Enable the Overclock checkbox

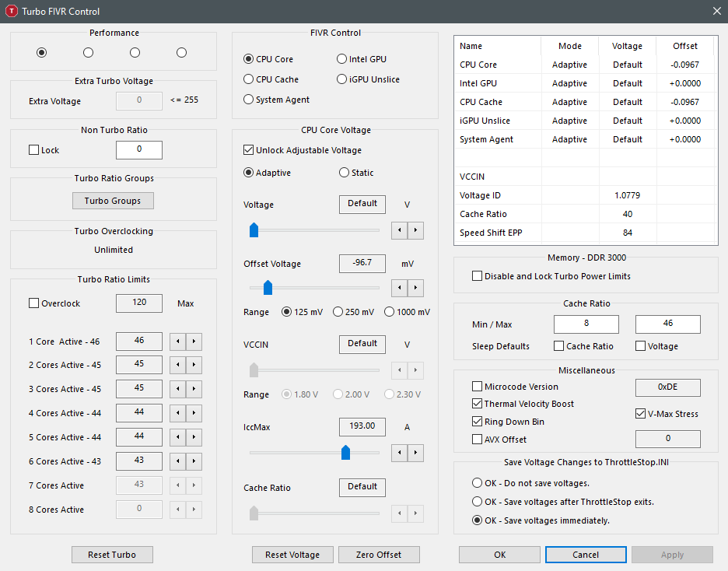click(x=34, y=303)
